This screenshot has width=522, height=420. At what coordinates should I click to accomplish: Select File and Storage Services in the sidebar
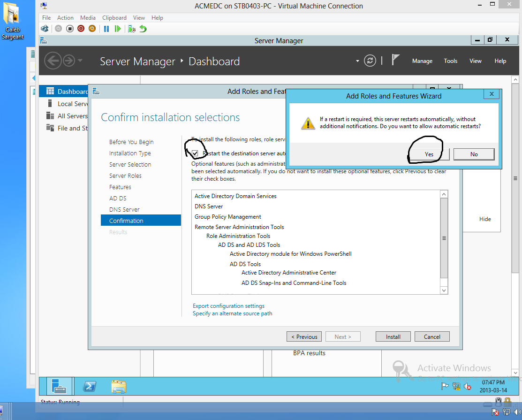[64, 128]
